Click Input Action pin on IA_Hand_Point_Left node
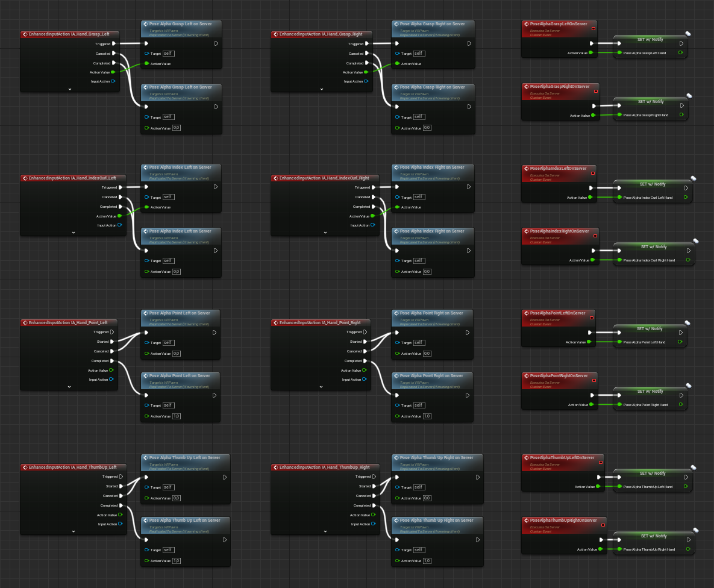 111,379
